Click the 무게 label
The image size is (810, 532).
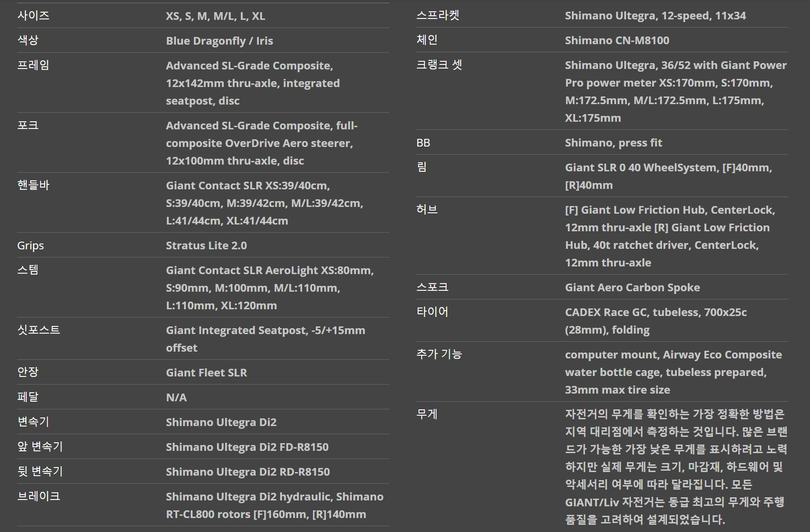coord(427,414)
